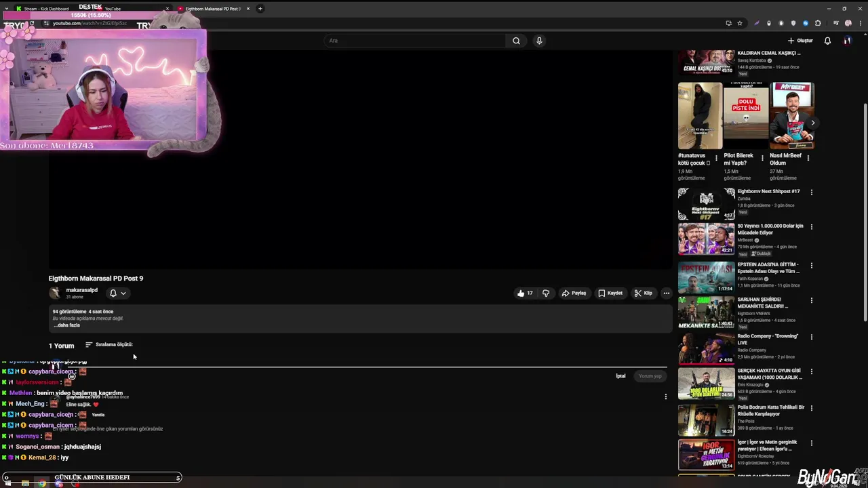This screenshot has width=868, height=488.
Task: Open options for EPSTEIN ADASI'NA GİTTİM video
Action: tap(811, 265)
